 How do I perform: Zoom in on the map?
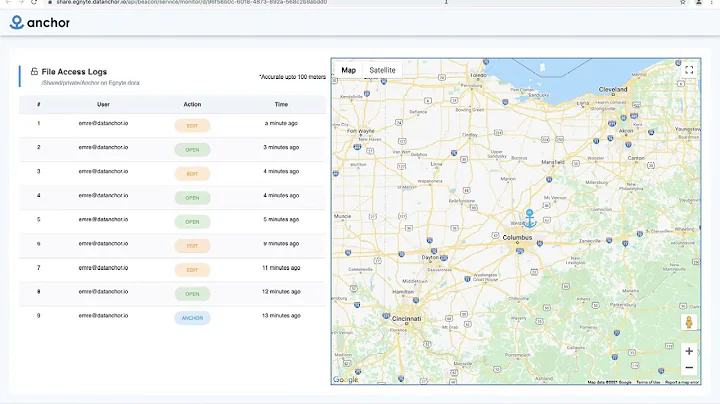click(x=689, y=351)
